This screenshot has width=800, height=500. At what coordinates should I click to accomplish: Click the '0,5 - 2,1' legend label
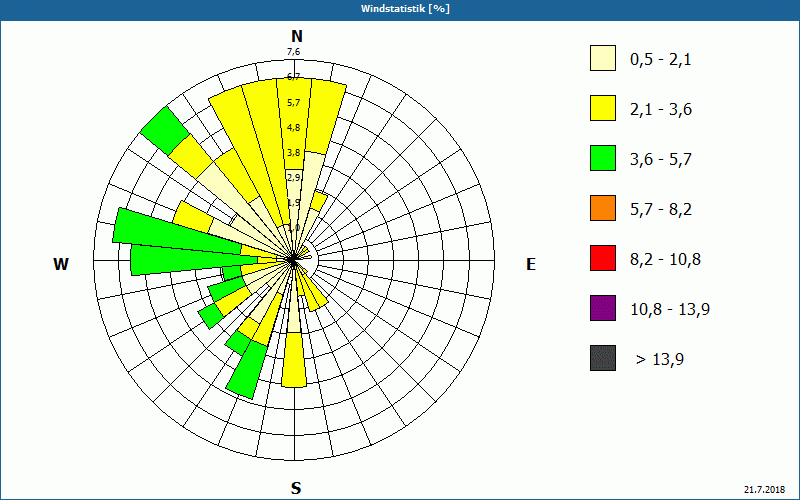[661, 60]
